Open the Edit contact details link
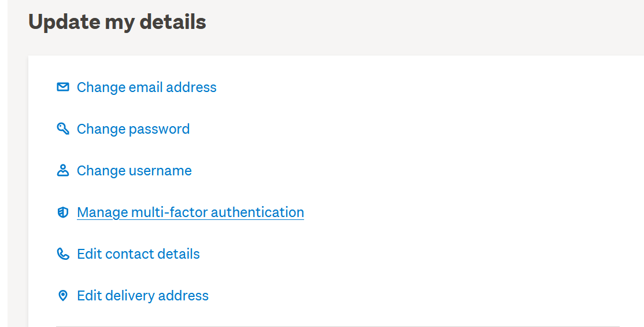This screenshot has height=327, width=644. tap(138, 254)
